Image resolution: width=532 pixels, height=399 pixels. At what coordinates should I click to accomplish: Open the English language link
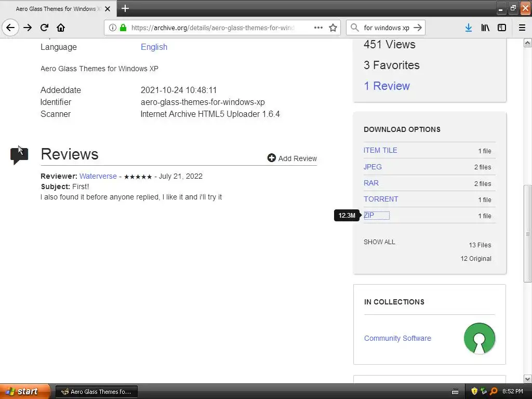click(x=154, y=47)
